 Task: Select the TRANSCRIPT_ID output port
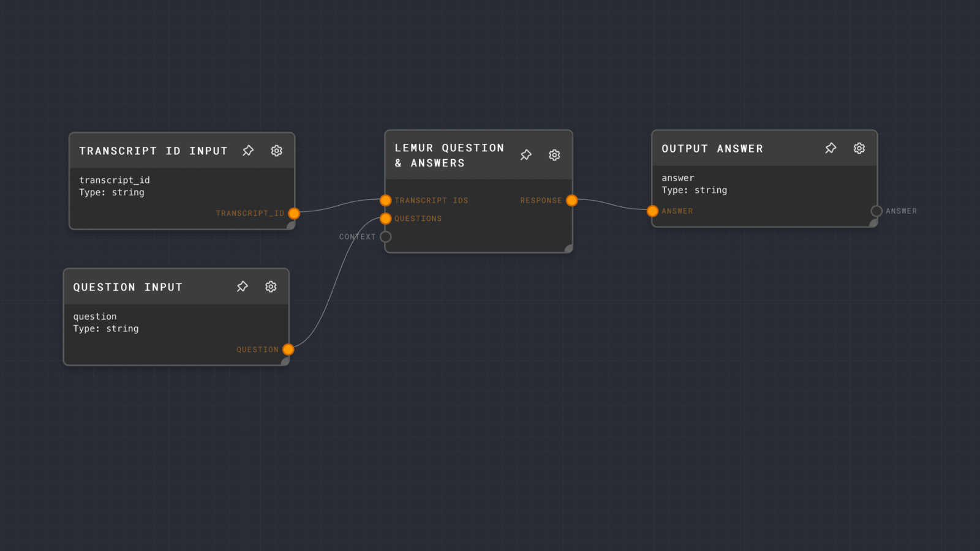click(294, 214)
